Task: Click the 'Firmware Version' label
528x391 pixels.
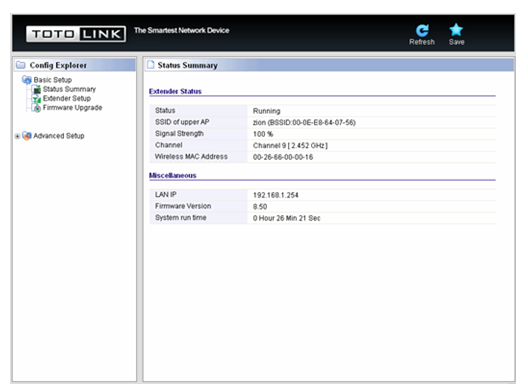Action: 183,206
